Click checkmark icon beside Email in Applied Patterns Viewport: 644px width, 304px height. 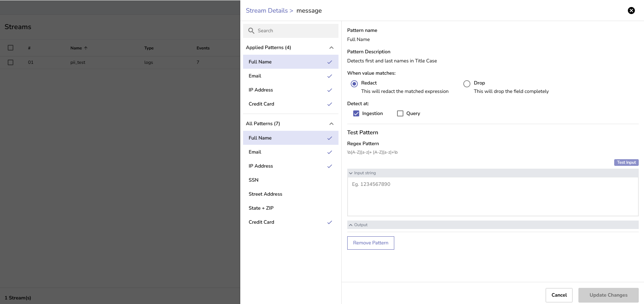tap(329, 76)
